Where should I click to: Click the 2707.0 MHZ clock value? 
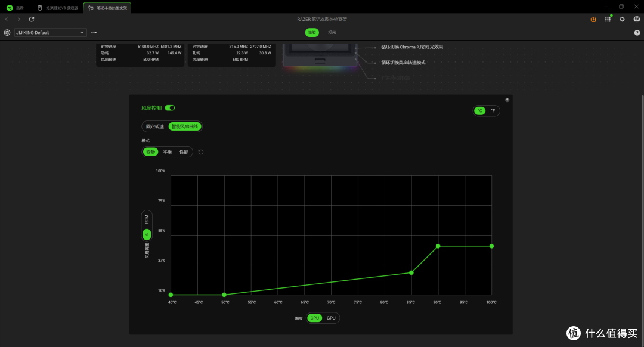click(x=261, y=47)
